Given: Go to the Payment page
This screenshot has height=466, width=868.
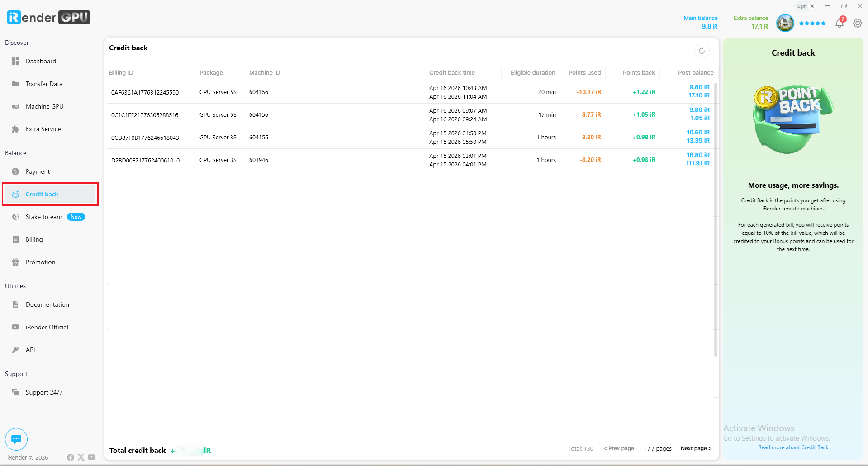Looking at the screenshot, I should 38,171.
